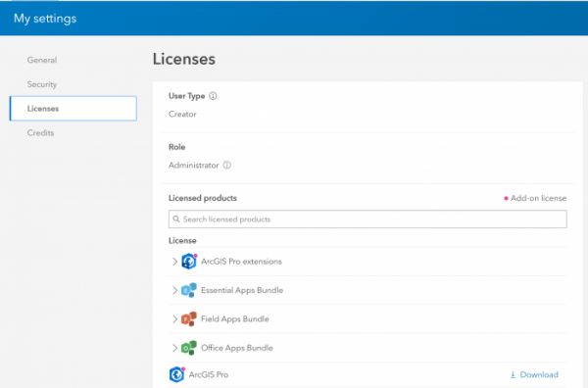The height and width of the screenshot is (388, 588).
Task: Click the 'Field Apps Bundle' label
Action: click(x=235, y=319)
